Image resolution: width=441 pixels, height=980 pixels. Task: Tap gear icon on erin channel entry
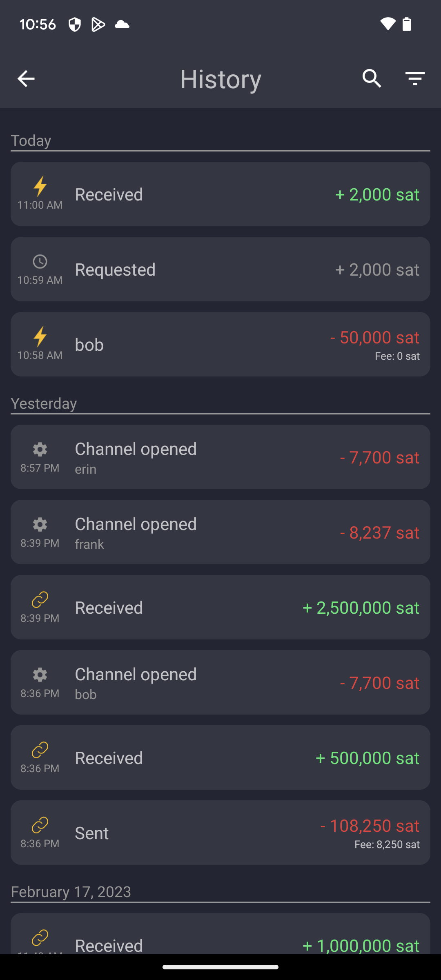40,449
